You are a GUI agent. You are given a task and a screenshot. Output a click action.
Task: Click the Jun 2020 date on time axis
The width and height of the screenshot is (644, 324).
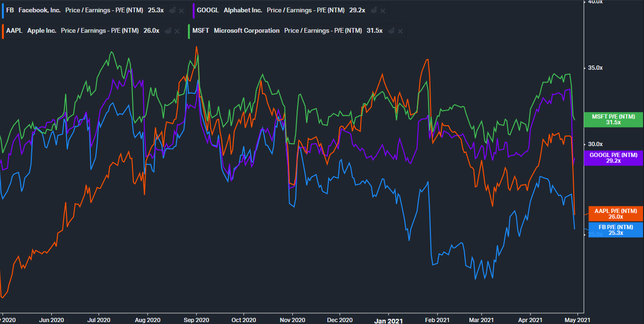[51, 320]
